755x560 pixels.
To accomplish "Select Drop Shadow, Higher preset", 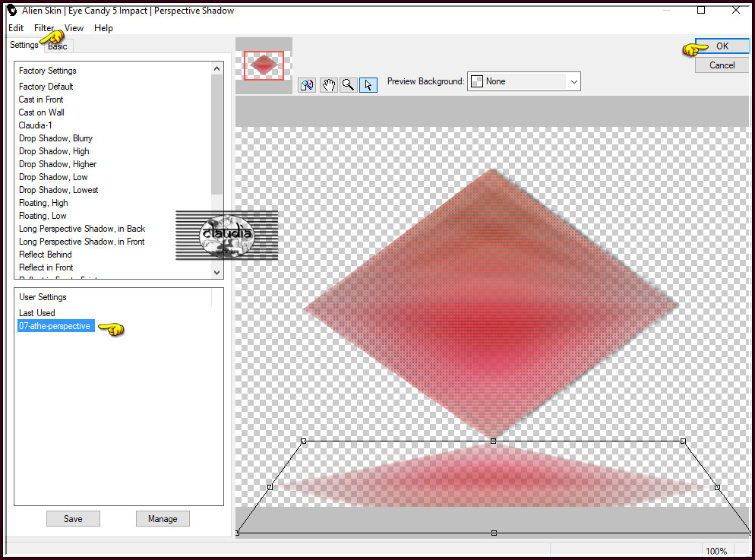I will pos(58,164).
